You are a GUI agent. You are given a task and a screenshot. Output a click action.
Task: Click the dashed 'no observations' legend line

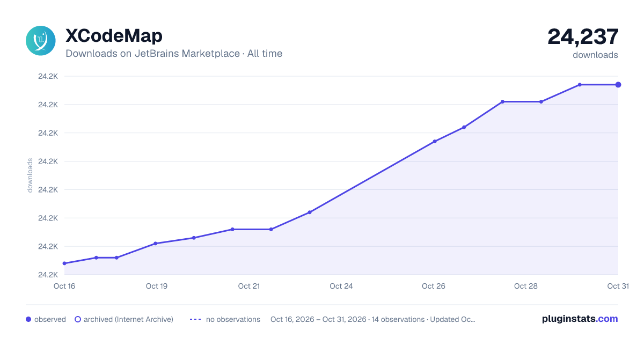coord(195,319)
